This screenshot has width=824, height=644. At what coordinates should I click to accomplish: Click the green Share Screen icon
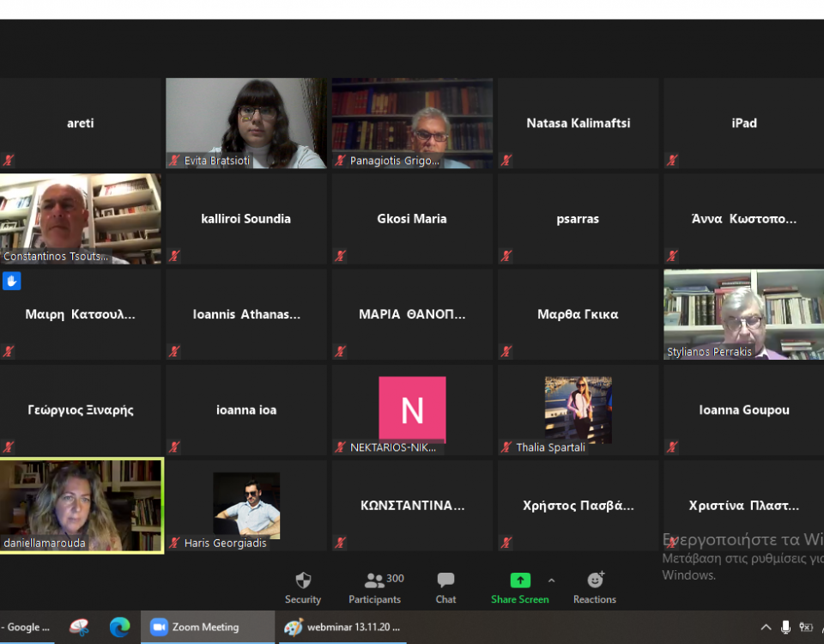click(x=520, y=580)
